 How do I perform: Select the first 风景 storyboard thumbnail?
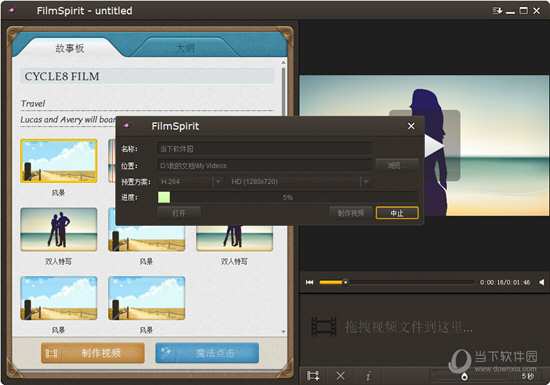pyautogui.click(x=59, y=161)
